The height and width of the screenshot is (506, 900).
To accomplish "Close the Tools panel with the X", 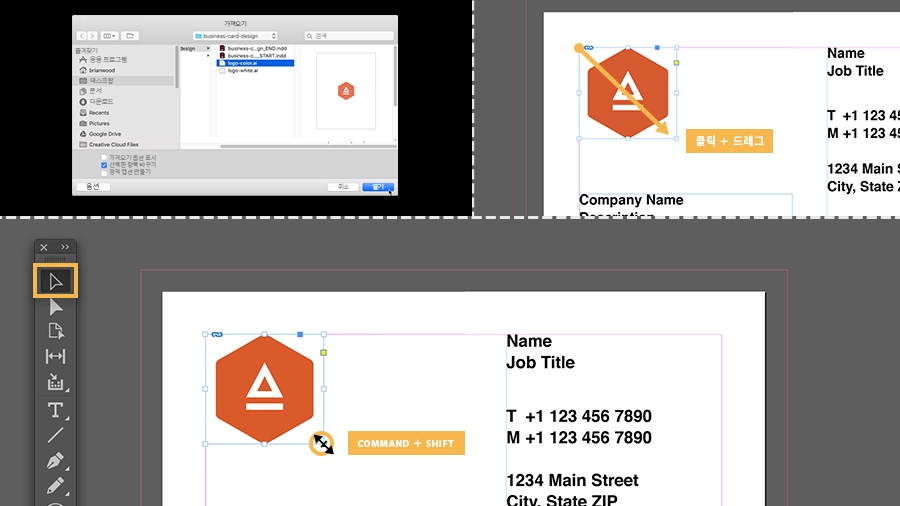I will pos(44,247).
